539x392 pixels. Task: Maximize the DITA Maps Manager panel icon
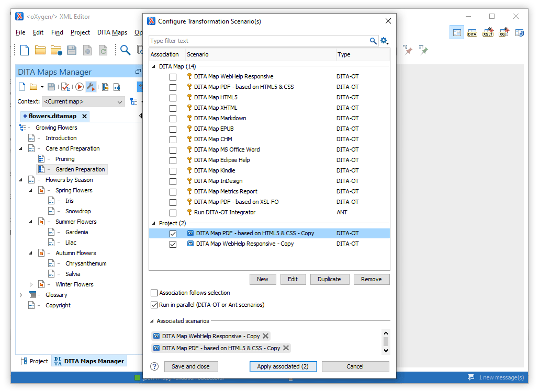click(138, 72)
